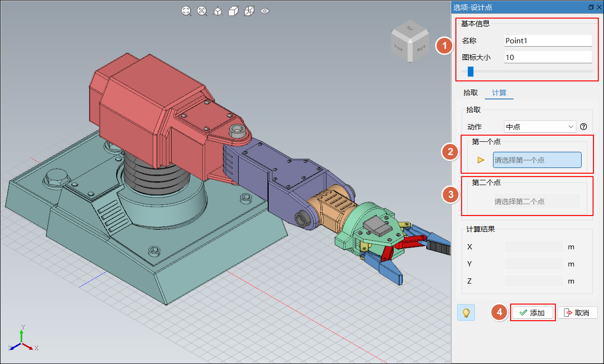Click the 名称 field containing Point1
Screen dimensions: 604x364
[548, 41]
